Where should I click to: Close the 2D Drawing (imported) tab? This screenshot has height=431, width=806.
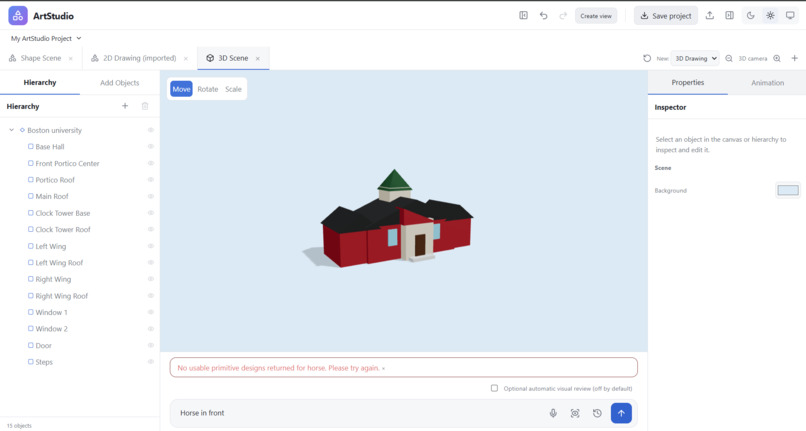coord(186,59)
